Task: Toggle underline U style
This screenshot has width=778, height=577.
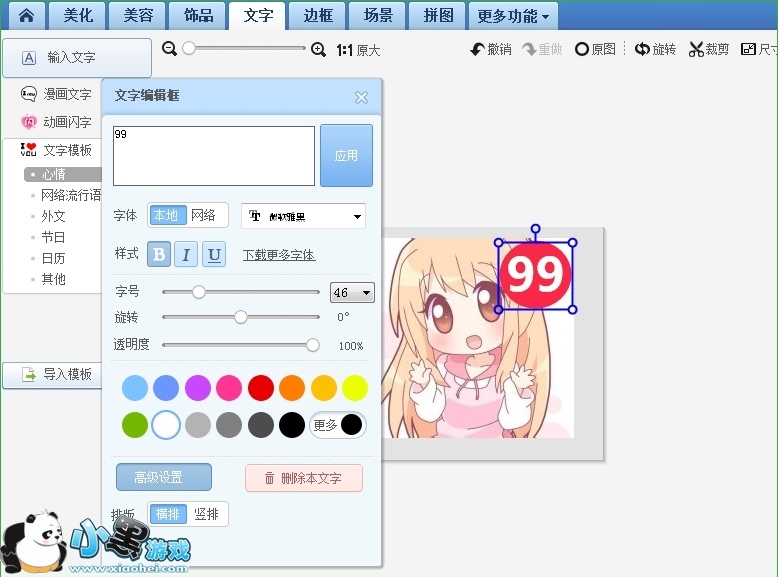Action: (214, 255)
